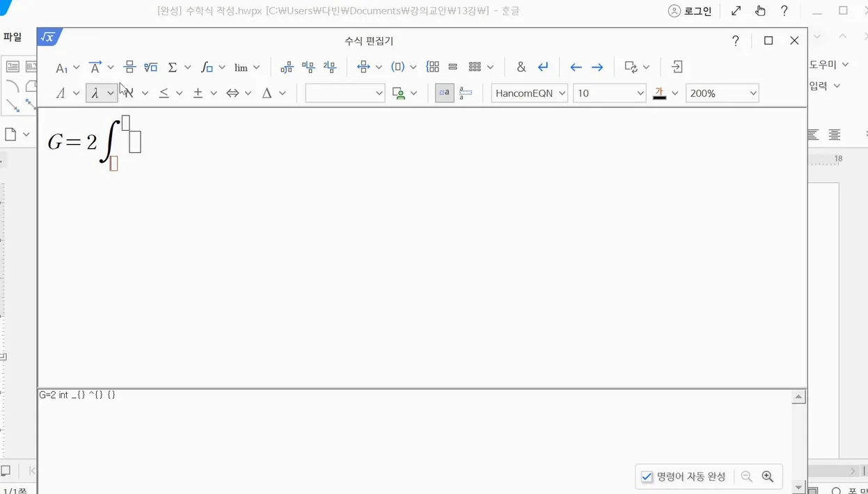Click the equation format conversion icon

click(x=631, y=67)
